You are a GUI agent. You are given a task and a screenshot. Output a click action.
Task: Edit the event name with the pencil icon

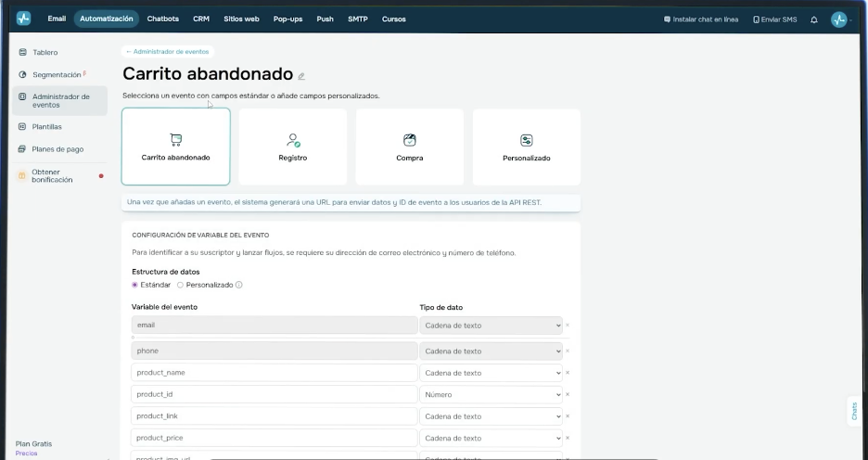pyautogui.click(x=301, y=76)
